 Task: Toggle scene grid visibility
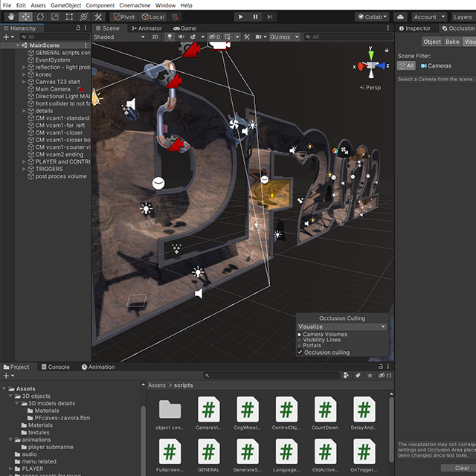point(227,37)
